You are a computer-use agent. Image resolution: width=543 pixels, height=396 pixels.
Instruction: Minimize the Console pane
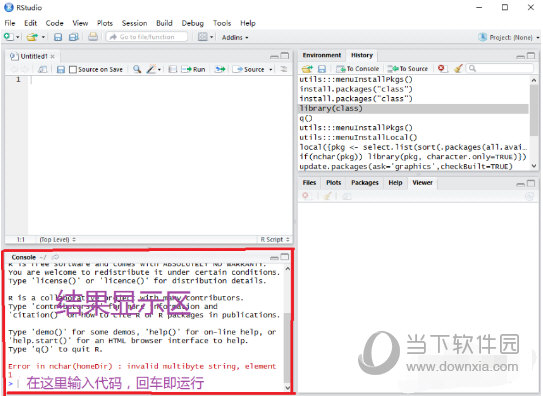274,258
